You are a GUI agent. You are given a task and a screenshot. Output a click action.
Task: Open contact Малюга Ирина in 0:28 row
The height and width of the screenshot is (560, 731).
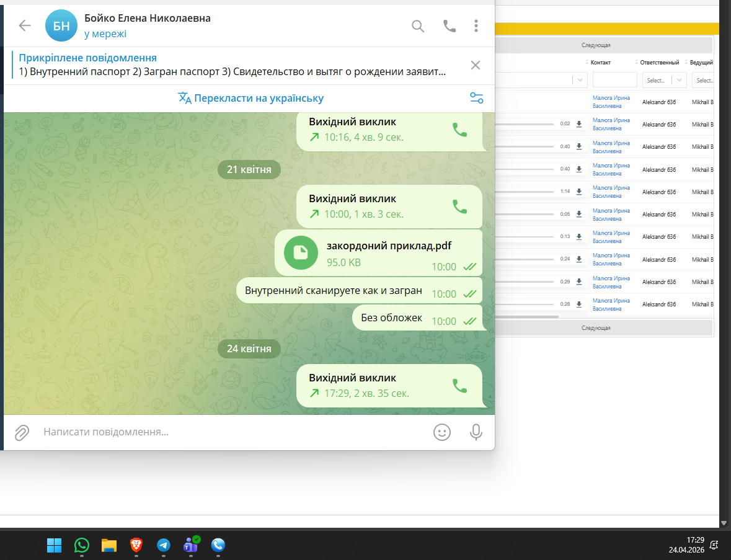pos(611,304)
